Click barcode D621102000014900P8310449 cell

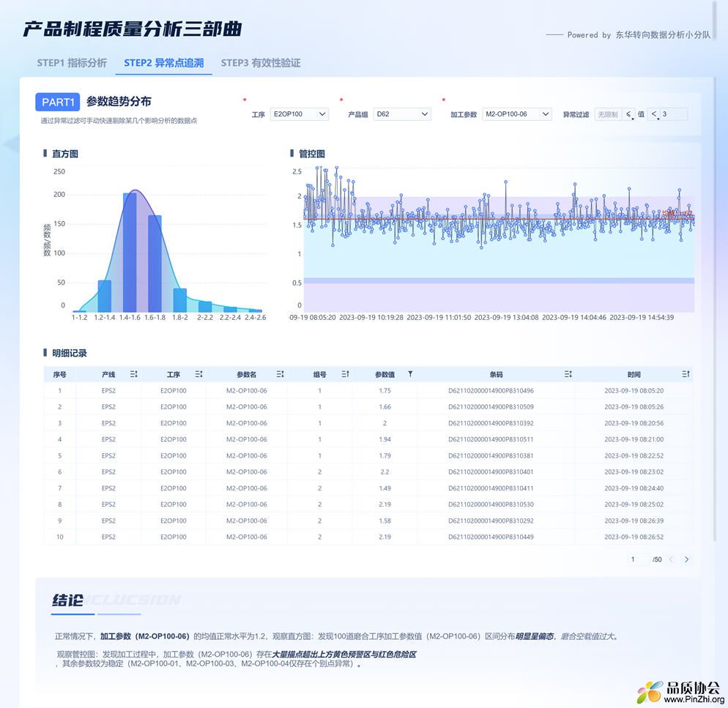coord(491,537)
